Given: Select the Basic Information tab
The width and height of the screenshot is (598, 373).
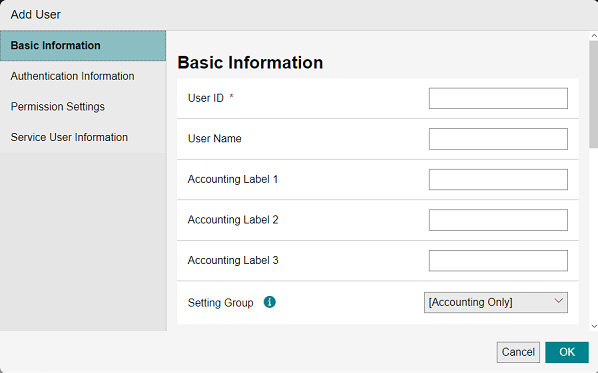Looking at the screenshot, I should (x=83, y=46).
